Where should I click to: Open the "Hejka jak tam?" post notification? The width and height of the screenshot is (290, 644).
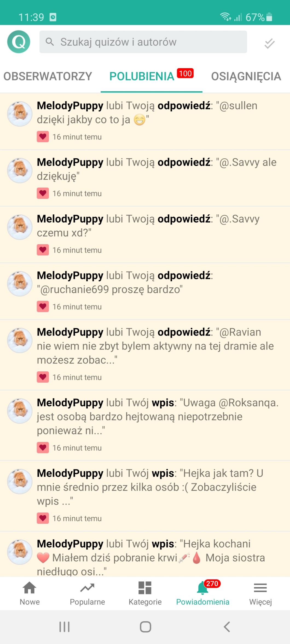click(x=145, y=496)
